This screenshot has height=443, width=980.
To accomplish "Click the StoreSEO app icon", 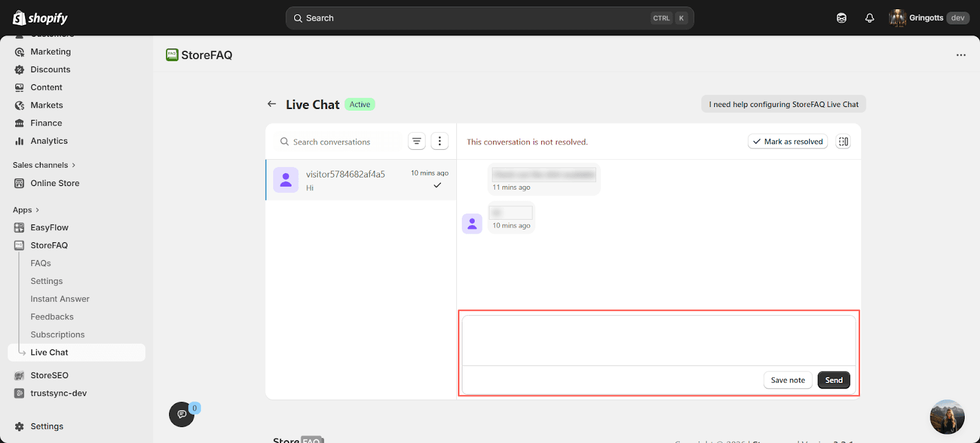I will pos(20,375).
